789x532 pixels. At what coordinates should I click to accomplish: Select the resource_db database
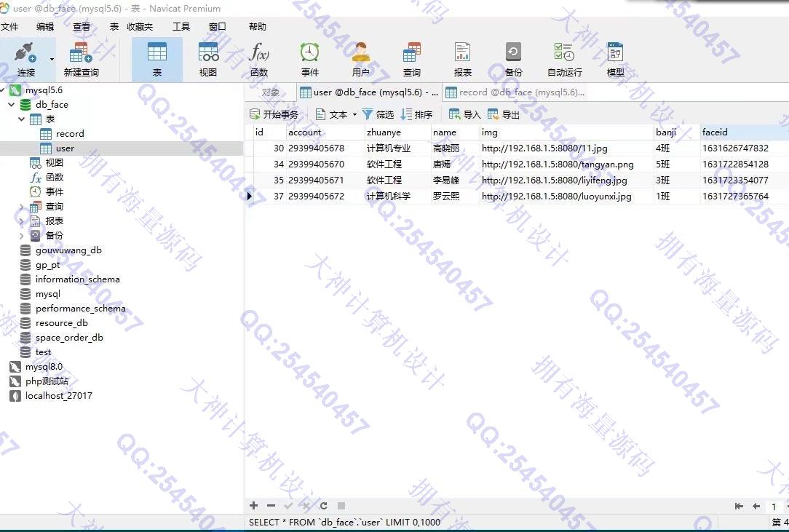click(61, 323)
